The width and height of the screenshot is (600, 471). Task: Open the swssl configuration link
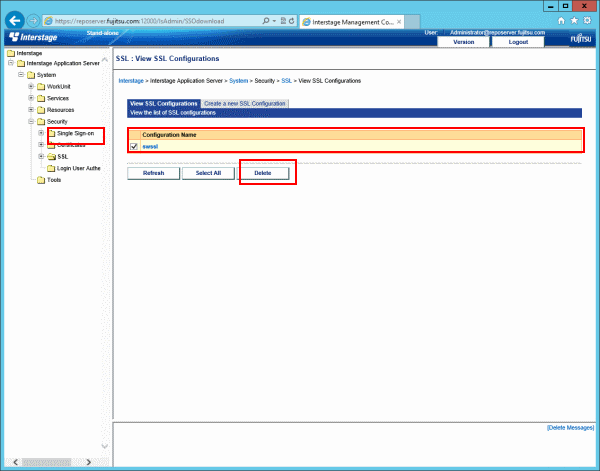tap(150, 147)
